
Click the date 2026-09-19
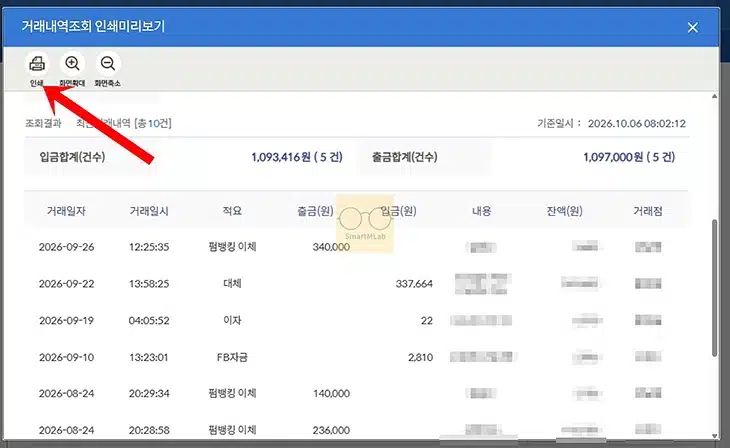tap(67, 320)
